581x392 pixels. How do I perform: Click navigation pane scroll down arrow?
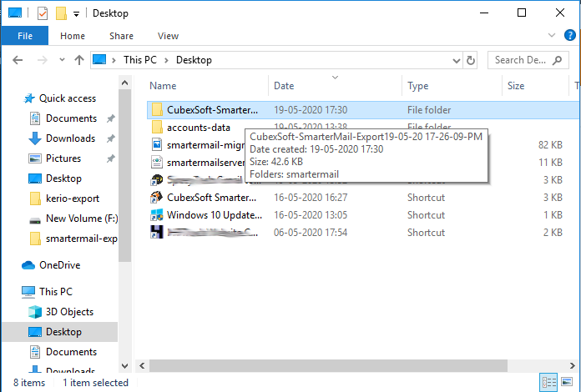point(125,365)
